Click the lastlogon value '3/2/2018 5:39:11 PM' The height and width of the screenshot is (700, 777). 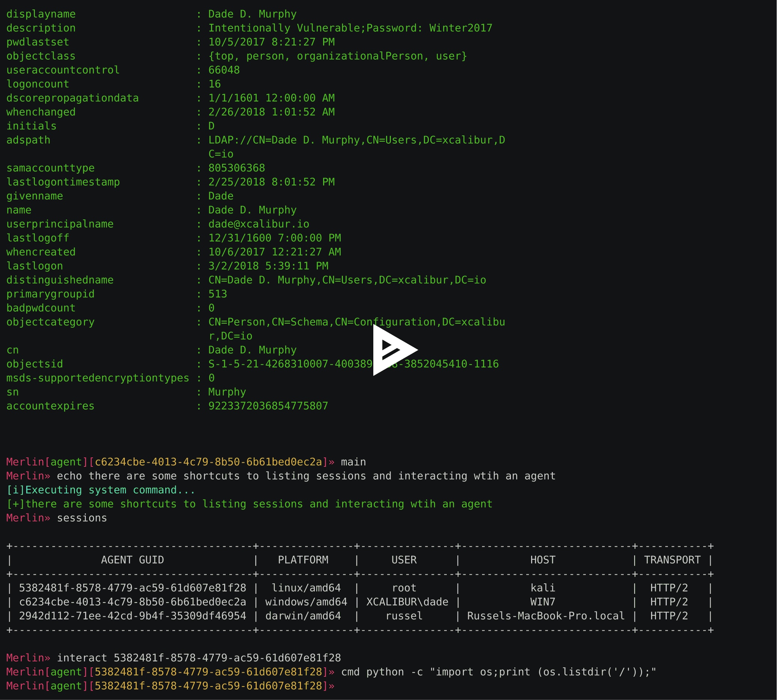tap(268, 266)
